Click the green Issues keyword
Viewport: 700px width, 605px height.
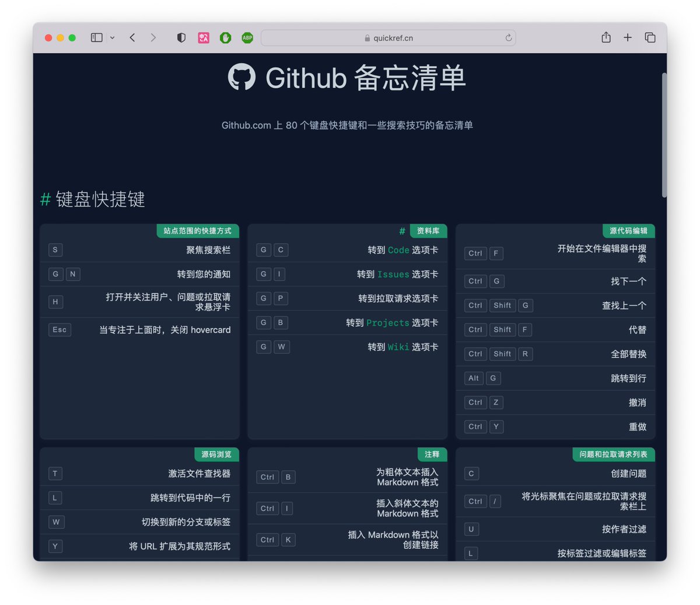(393, 274)
